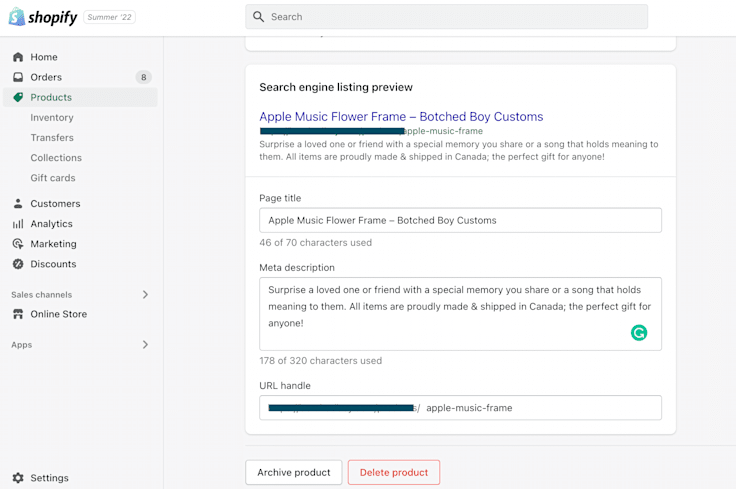
Task: Open the Transfers subpage
Action: pos(52,138)
